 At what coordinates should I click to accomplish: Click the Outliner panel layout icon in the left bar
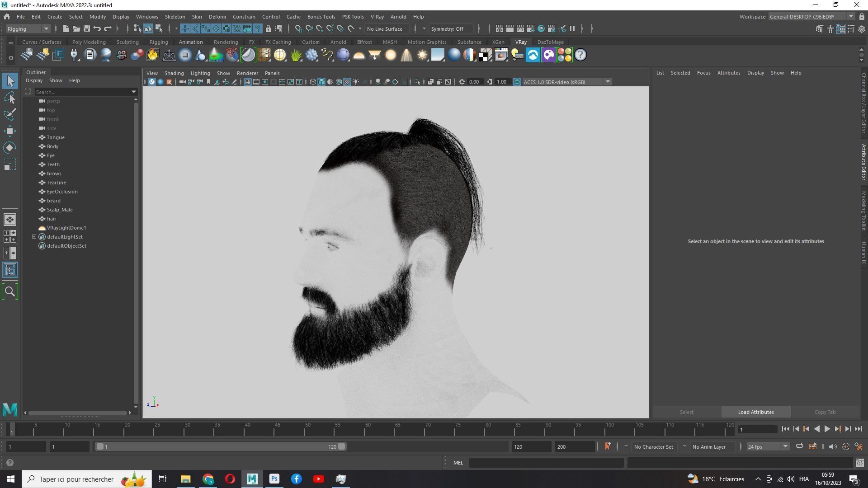[x=10, y=270]
